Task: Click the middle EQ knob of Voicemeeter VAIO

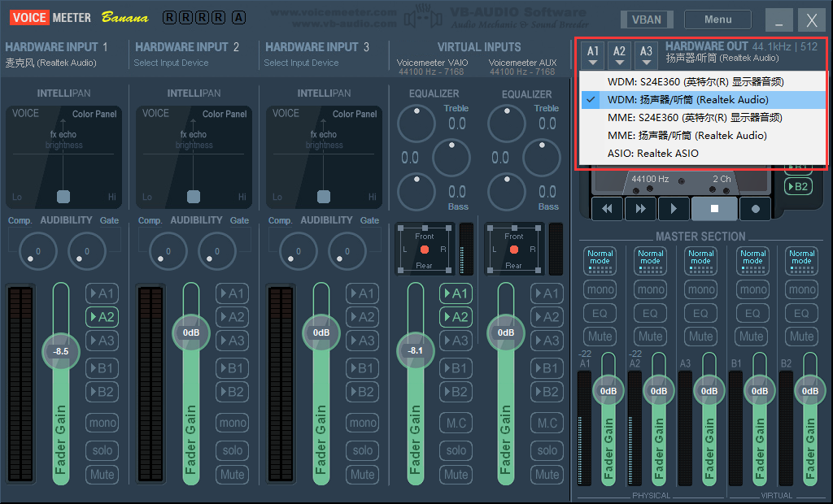Action: click(x=451, y=157)
